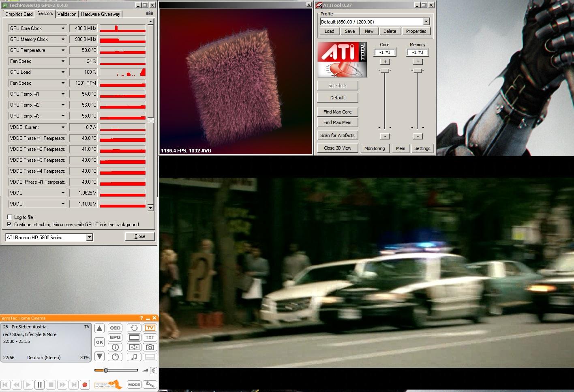Decrease Memory clock with the minus button

tap(418, 136)
